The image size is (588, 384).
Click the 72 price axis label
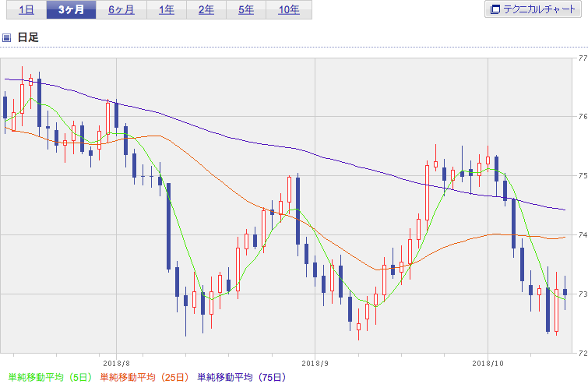(583, 353)
